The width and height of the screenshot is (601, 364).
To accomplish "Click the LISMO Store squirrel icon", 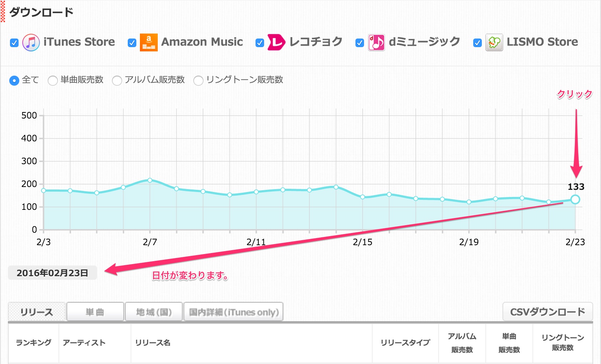I will 494,43.
